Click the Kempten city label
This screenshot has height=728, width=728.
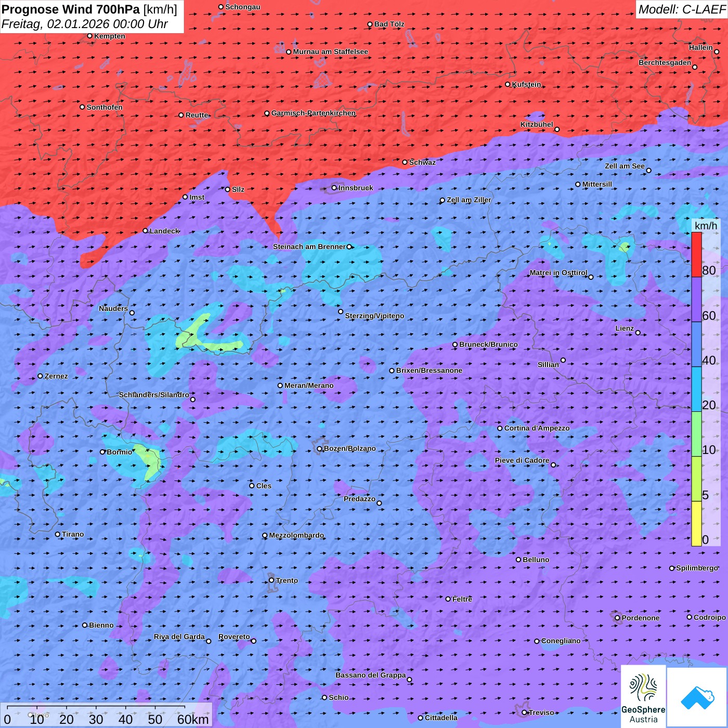[x=109, y=36]
